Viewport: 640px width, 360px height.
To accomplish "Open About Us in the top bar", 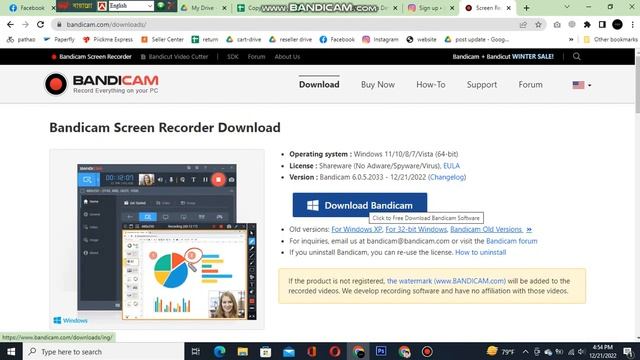I will point(287,56).
